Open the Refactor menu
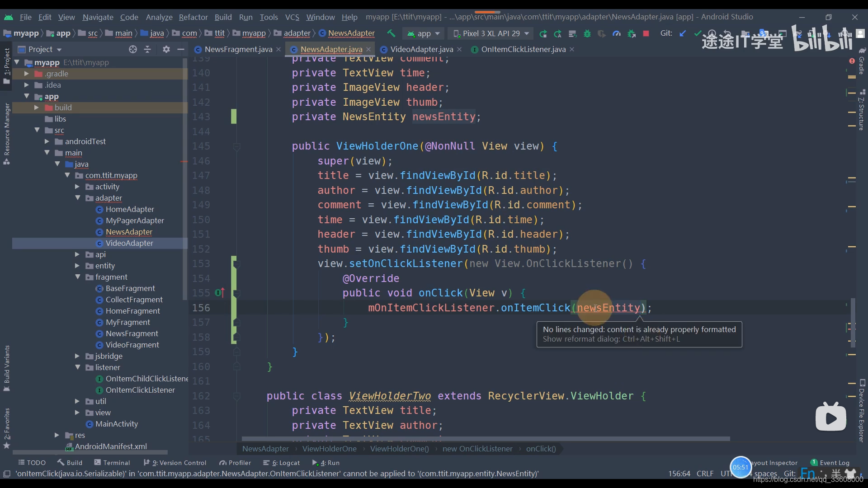The image size is (868, 488). pyautogui.click(x=193, y=17)
